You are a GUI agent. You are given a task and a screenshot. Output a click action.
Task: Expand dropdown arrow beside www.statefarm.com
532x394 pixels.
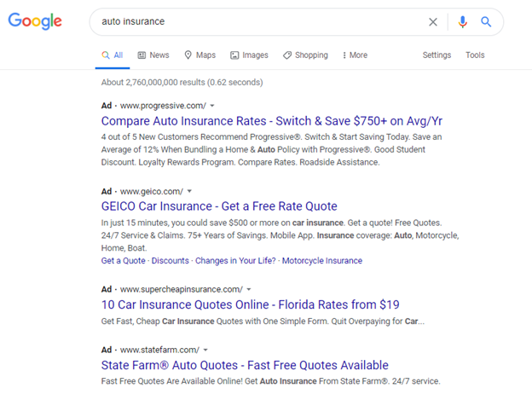(x=205, y=350)
